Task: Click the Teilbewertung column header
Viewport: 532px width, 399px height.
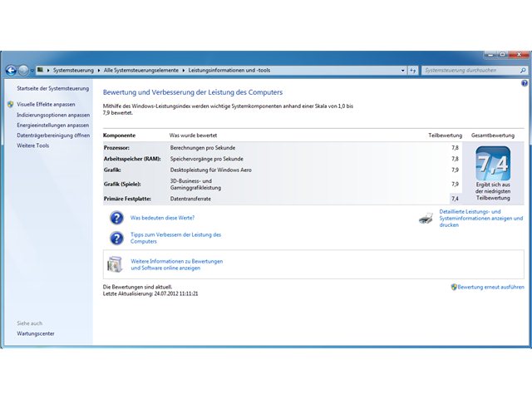Action: tap(446, 135)
